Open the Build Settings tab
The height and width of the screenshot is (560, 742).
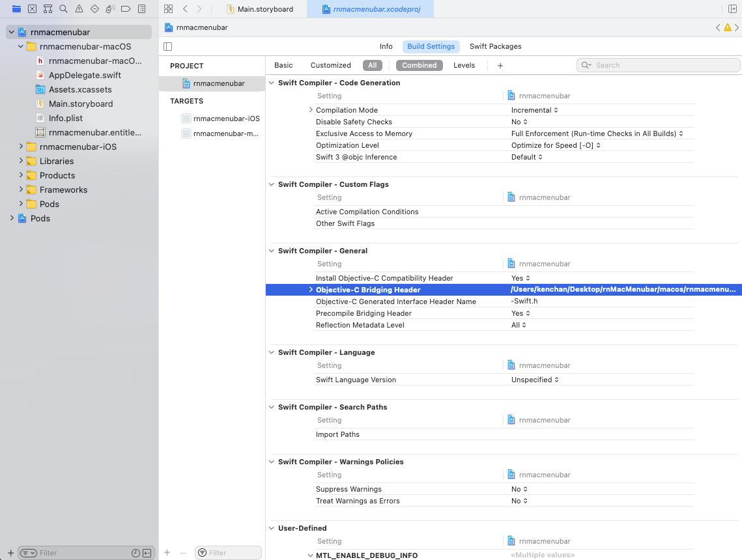431,46
